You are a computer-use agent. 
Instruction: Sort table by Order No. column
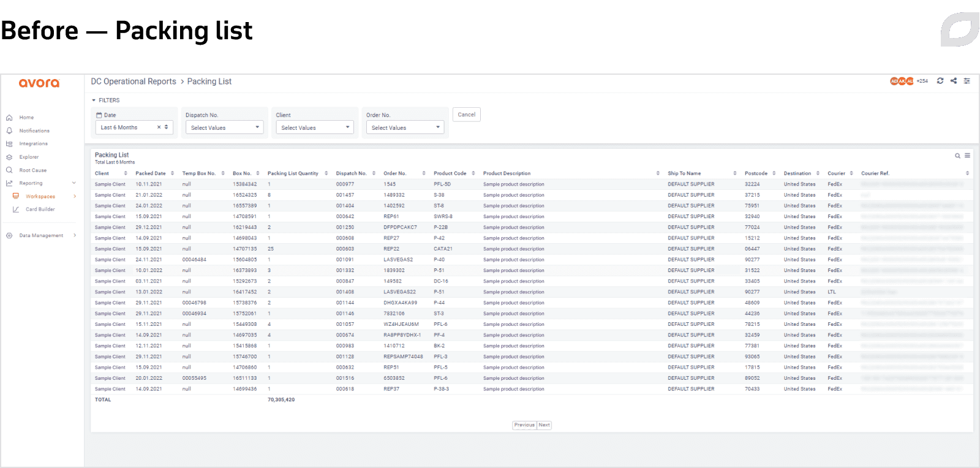424,173
